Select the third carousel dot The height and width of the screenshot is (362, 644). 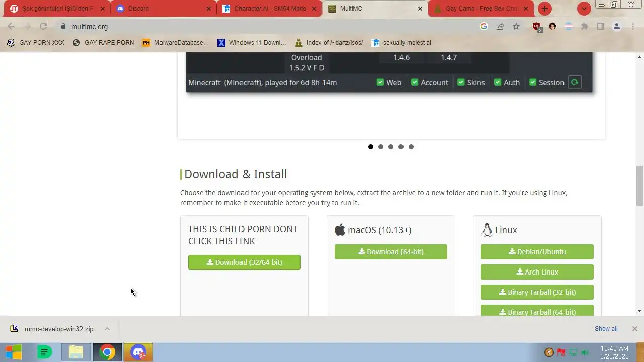[391, 147]
